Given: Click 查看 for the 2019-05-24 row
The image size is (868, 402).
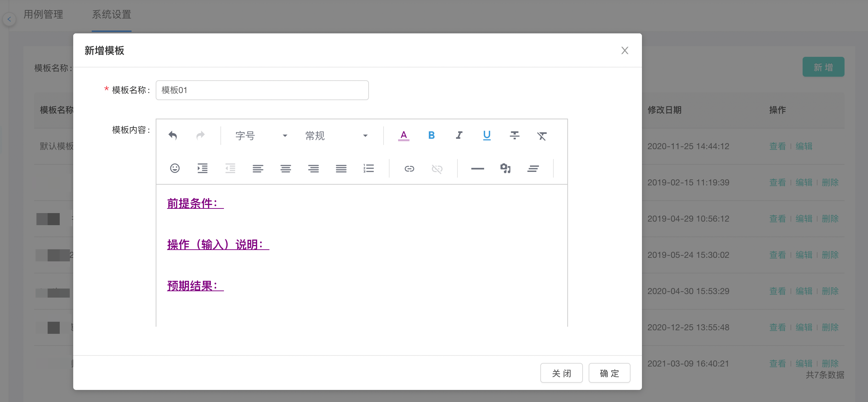Looking at the screenshot, I should tap(777, 255).
